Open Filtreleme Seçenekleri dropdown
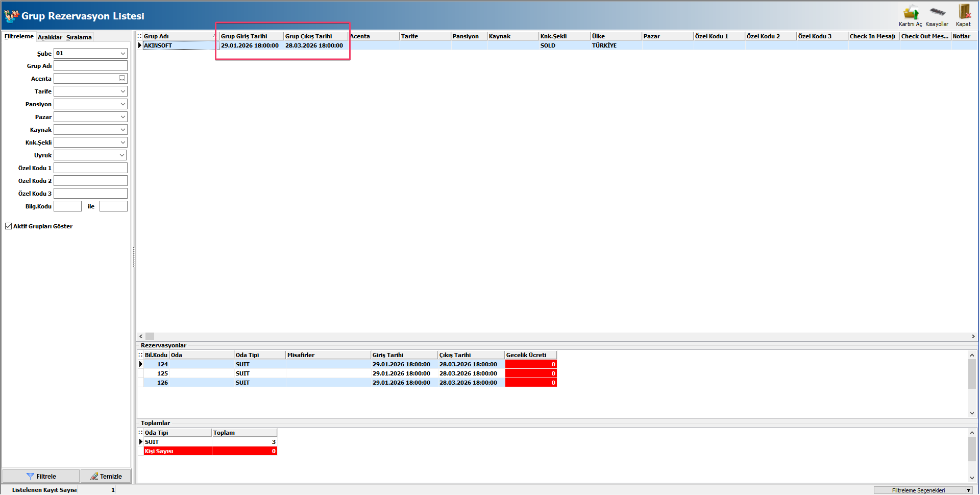This screenshot has height=495, width=980. click(968, 490)
